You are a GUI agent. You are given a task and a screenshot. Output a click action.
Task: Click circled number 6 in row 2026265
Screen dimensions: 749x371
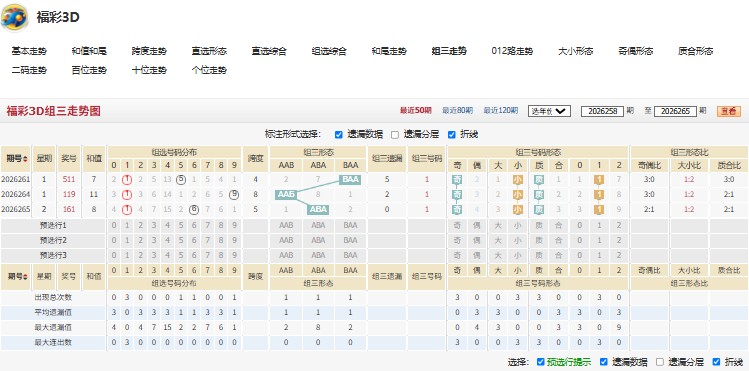click(x=194, y=210)
